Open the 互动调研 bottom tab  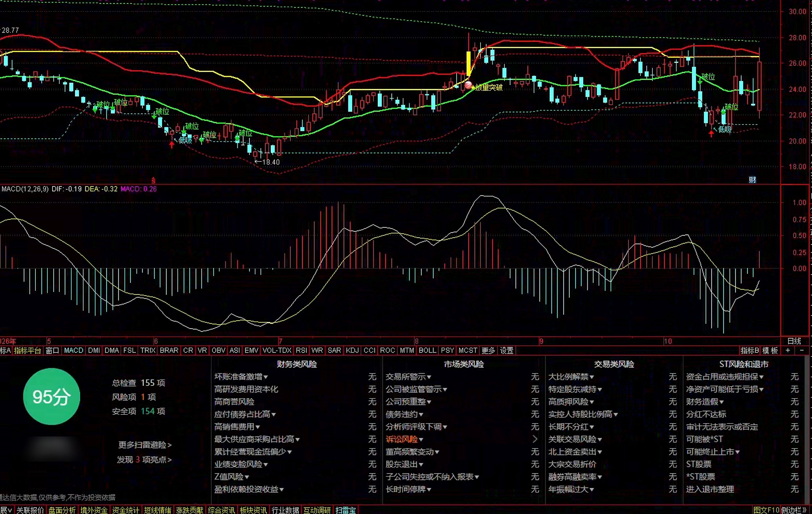click(317, 510)
